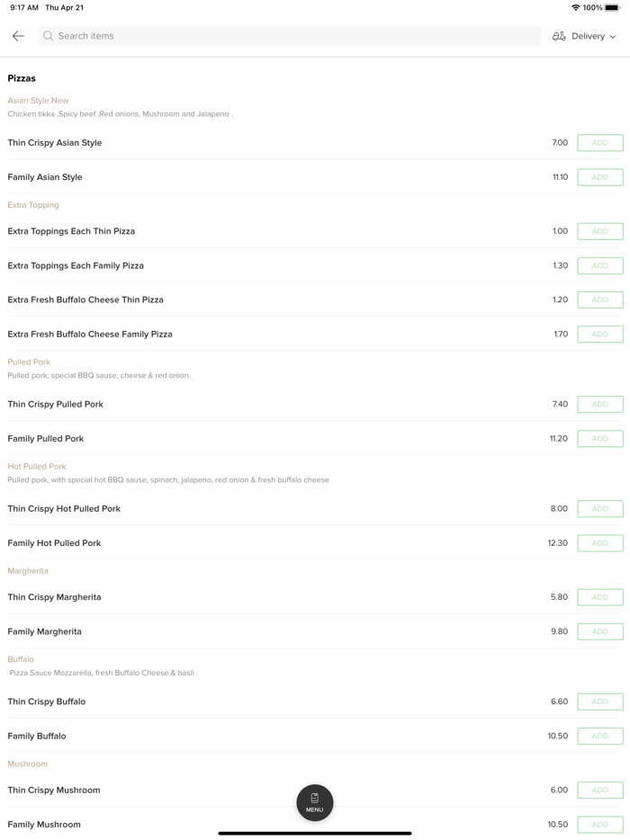This screenshot has height=840, width=630.
Task: Select the Hot Pulled Pork category heading
Action: coord(37,467)
